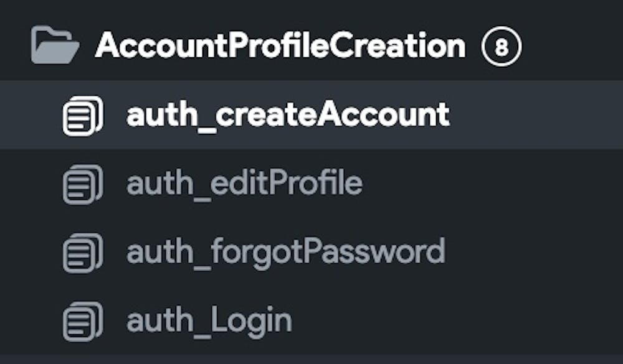Click the auth_ prefix of the editProfile entry

point(168,186)
